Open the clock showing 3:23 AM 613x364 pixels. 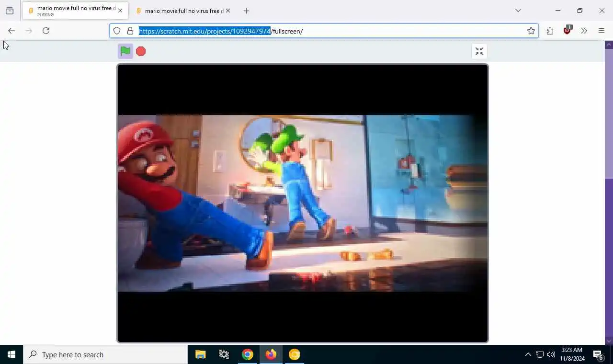point(572,354)
